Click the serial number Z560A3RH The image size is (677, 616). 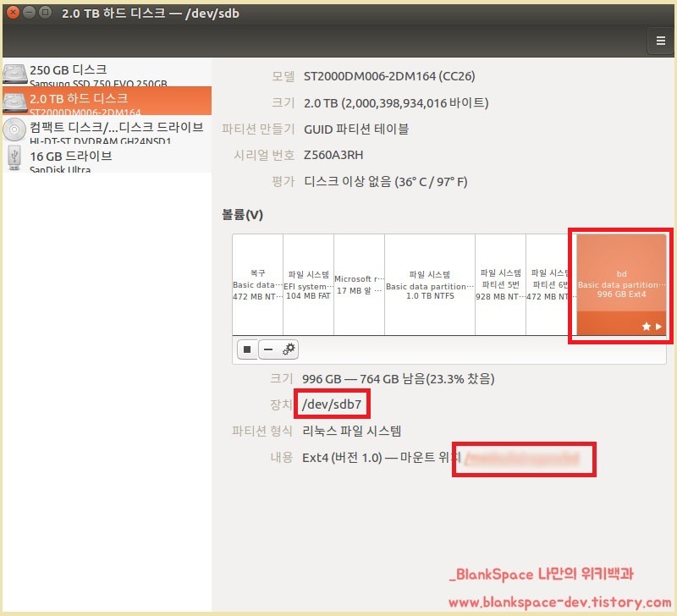click(x=333, y=155)
